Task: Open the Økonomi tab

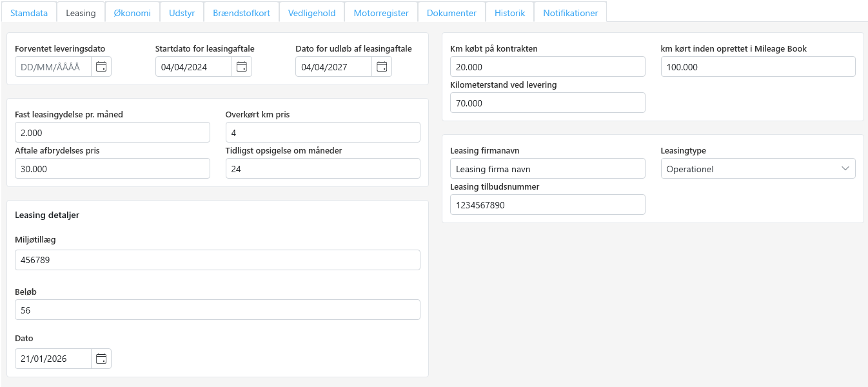Action: click(x=132, y=12)
